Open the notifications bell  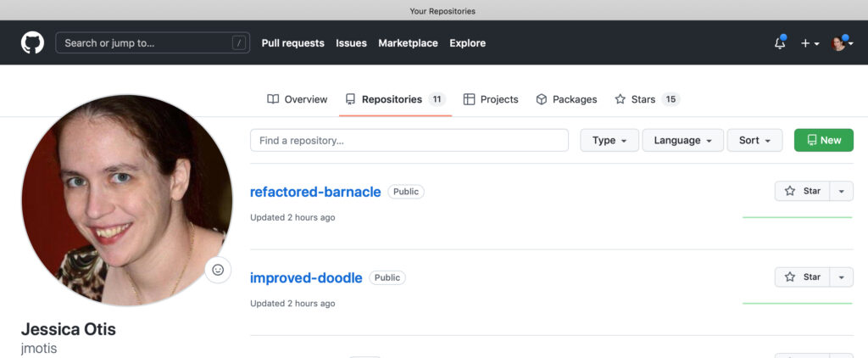tap(780, 42)
